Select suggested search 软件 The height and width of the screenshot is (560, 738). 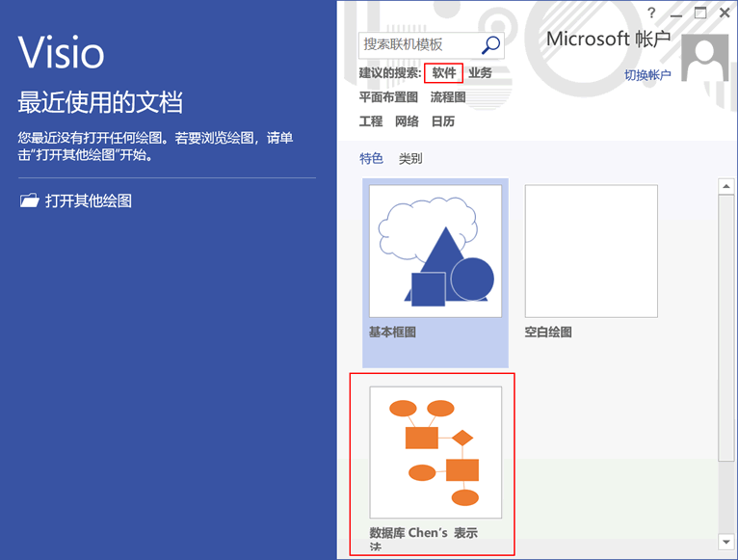tap(444, 73)
